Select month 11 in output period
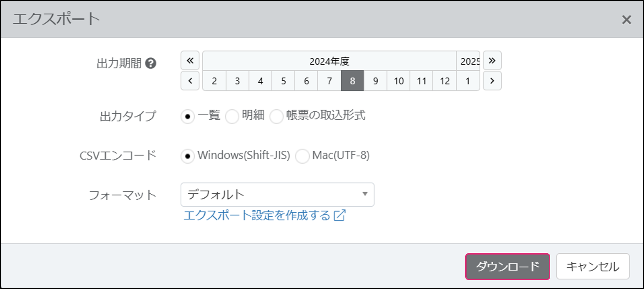 point(422,81)
